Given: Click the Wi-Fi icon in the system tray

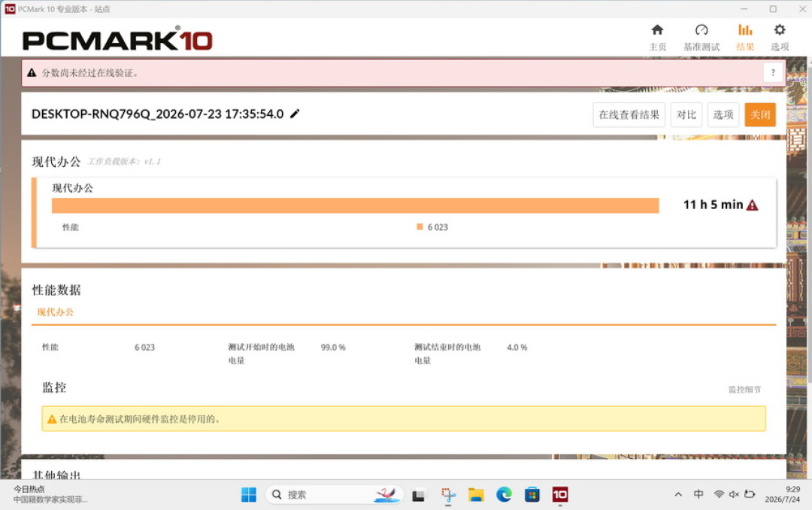Looking at the screenshot, I should [x=719, y=494].
